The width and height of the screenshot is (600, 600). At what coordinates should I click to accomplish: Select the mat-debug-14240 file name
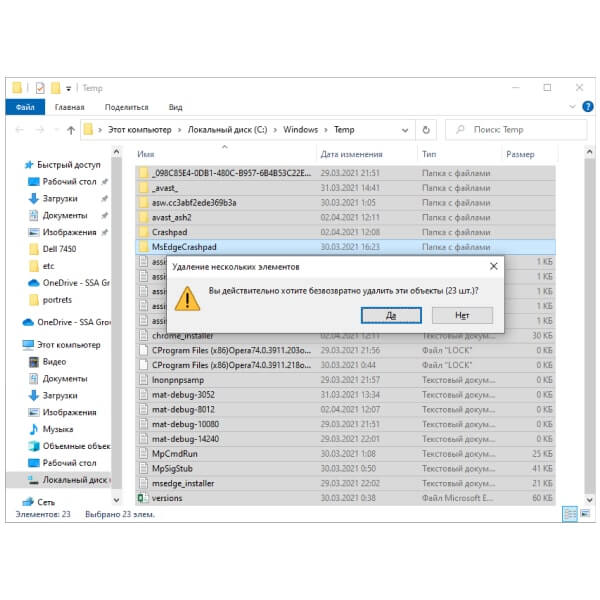click(x=186, y=439)
